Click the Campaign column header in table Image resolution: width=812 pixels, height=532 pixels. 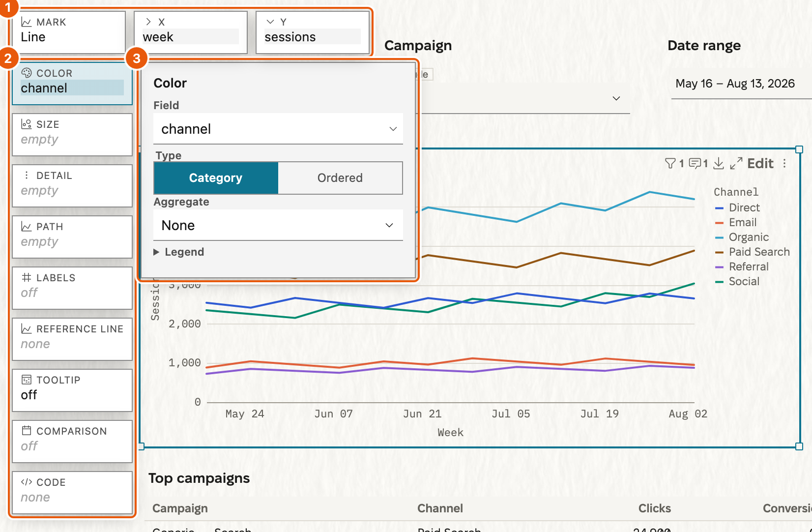[180, 508]
